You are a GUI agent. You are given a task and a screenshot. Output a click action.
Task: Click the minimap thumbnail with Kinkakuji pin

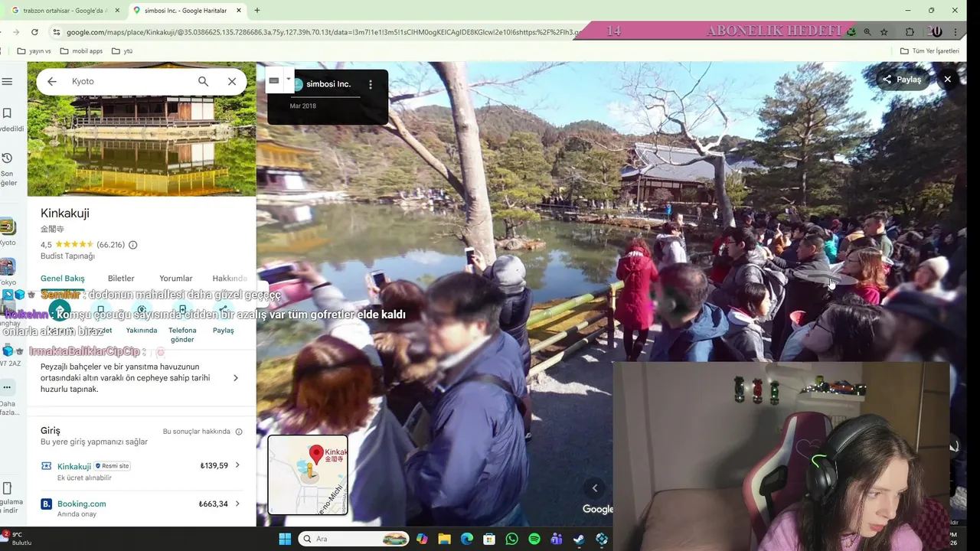[x=308, y=474]
